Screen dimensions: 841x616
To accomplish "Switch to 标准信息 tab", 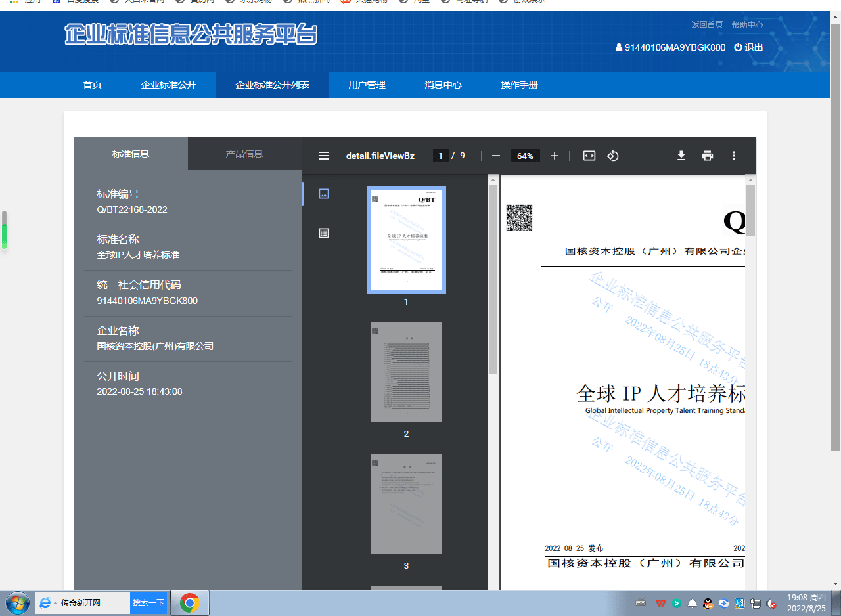I will 131,154.
